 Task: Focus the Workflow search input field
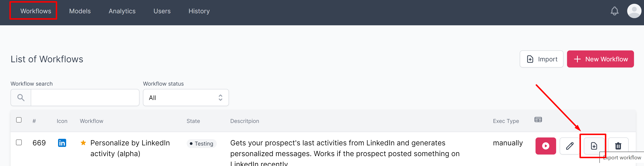coord(85,98)
